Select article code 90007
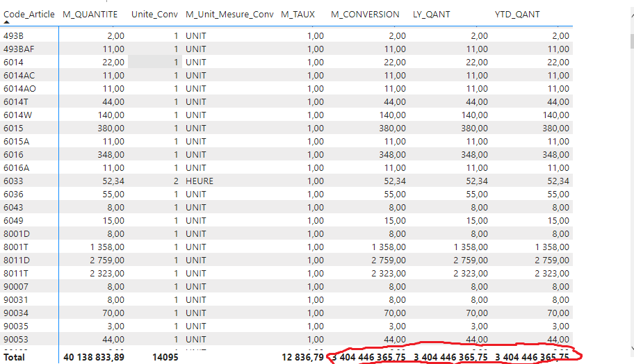634x364 pixels. [x=16, y=286]
